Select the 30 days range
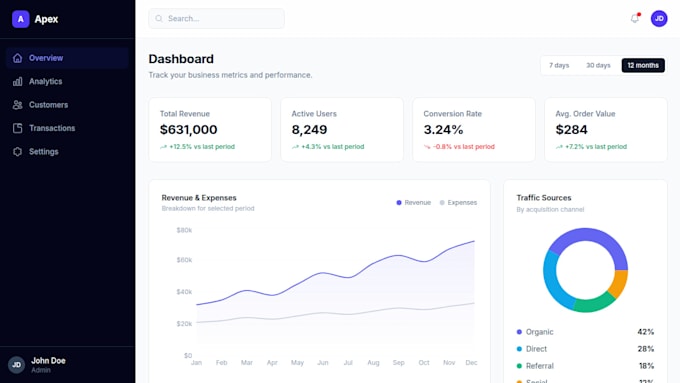Image resolution: width=680 pixels, height=383 pixels. tap(598, 65)
